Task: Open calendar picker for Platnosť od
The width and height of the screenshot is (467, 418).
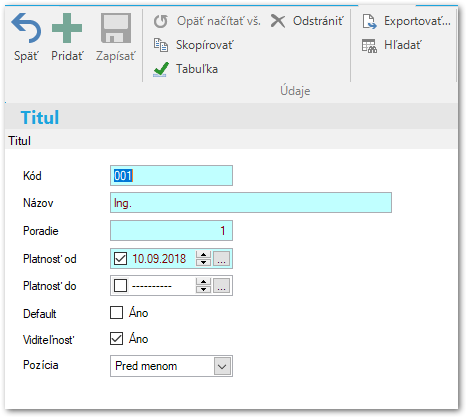Action: coord(222,258)
